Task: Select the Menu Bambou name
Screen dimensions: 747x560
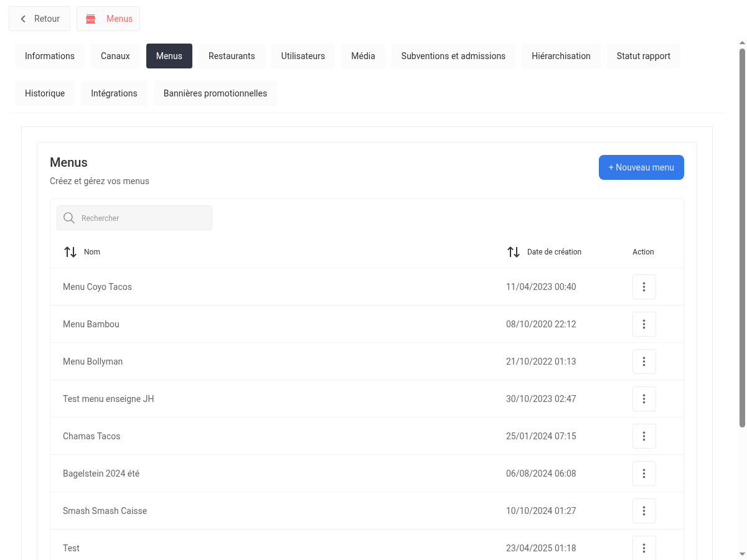Action: point(91,324)
